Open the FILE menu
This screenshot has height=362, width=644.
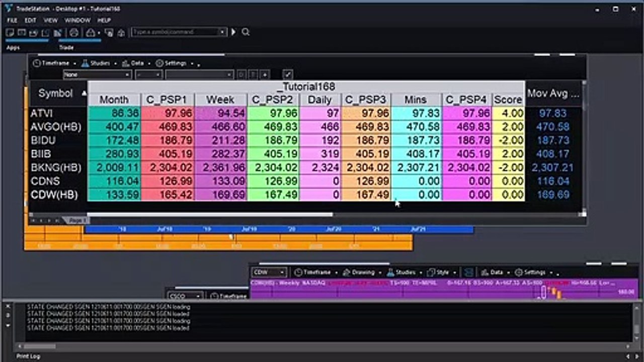[x=12, y=20]
